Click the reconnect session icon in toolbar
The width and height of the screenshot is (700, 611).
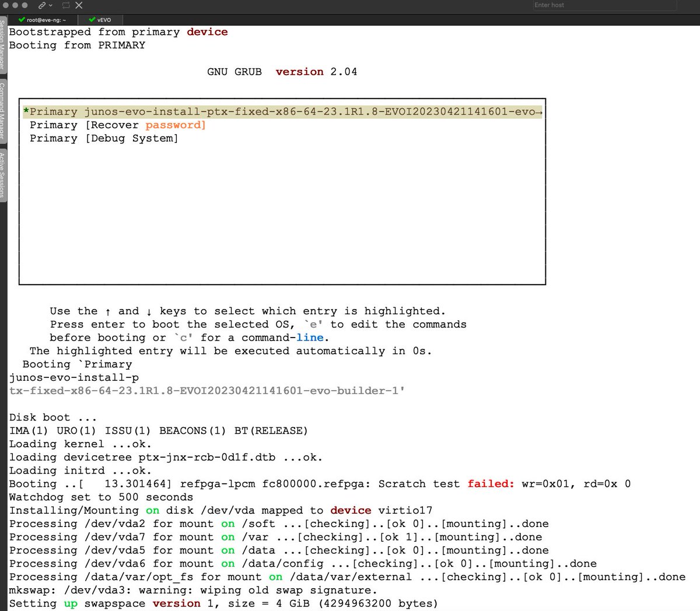pyautogui.click(x=66, y=5)
